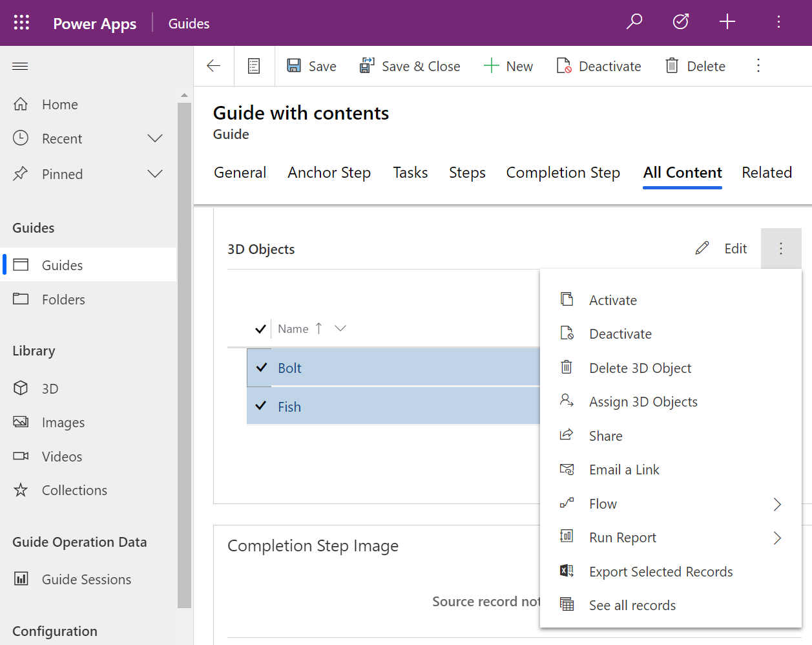The height and width of the screenshot is (645, 812).
Task: Toggle the select all rows checkmark
Action: pos(260,329)
